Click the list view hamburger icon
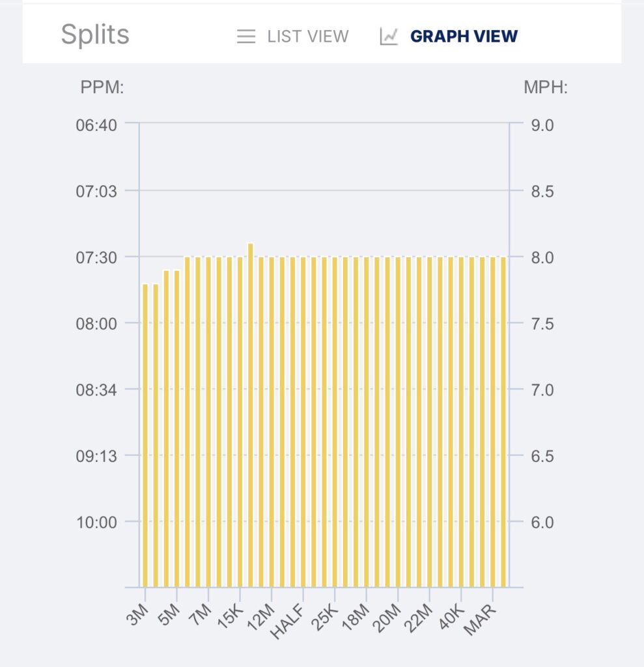Image resolution: width=644 pixels, height=667 pixels. tap(245, 36)
